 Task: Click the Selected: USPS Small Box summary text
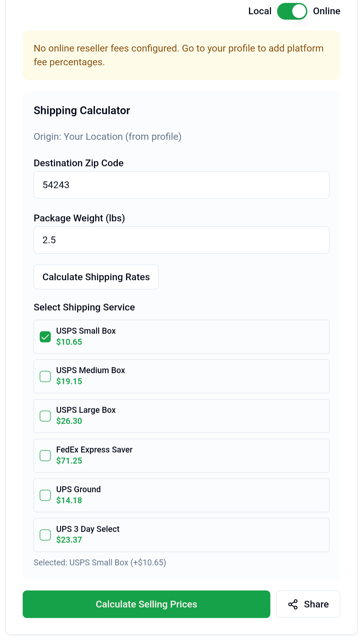coord(100,562)
